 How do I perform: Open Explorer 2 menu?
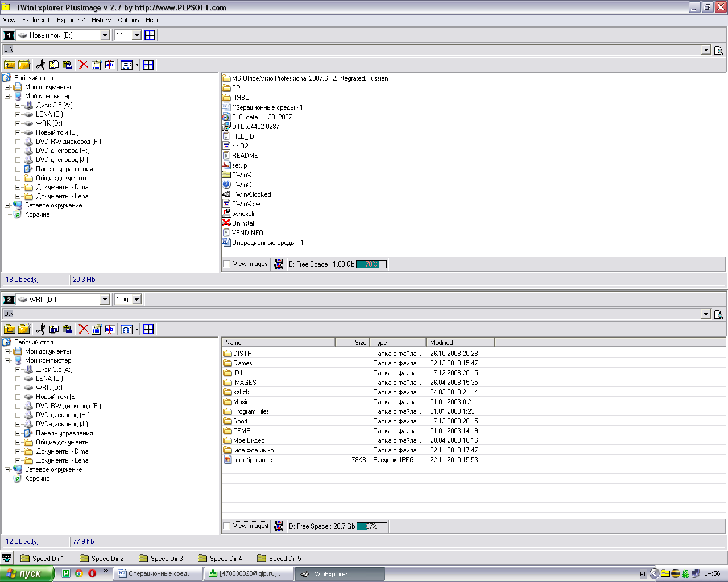71,20
